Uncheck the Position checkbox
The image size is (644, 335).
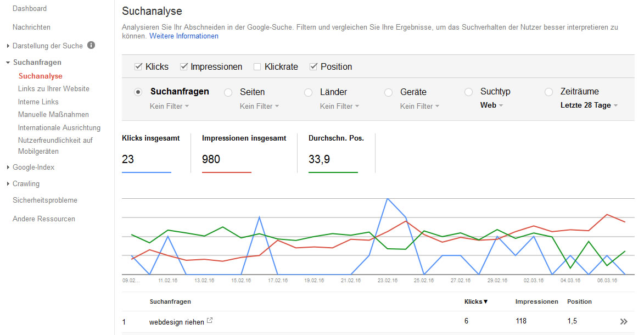tap(313, 67)
